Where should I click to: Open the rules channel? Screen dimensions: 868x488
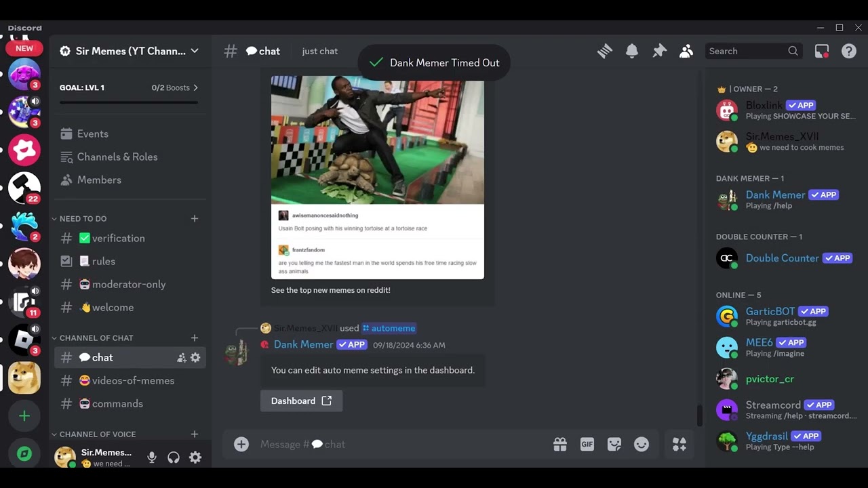click(130, 261)
